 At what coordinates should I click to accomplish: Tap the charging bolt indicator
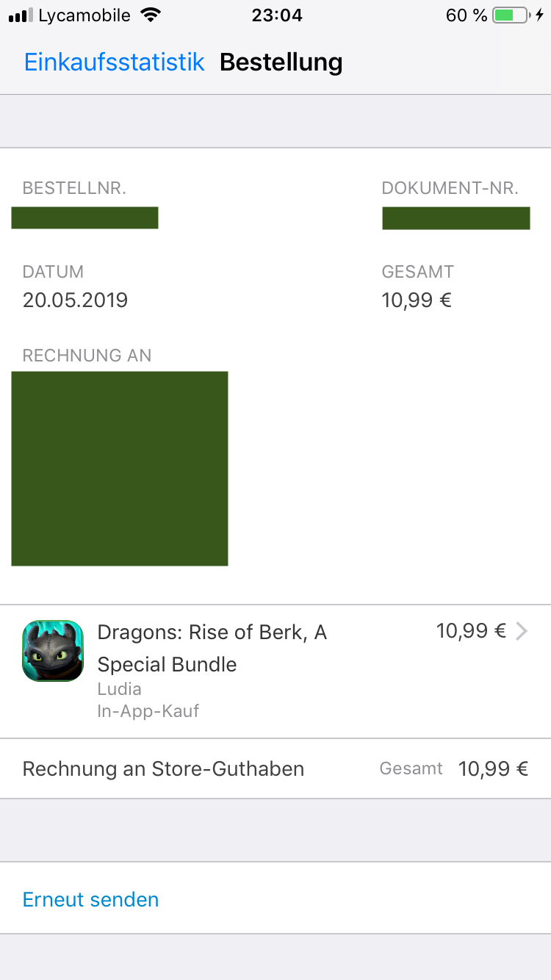coord(540,15)
